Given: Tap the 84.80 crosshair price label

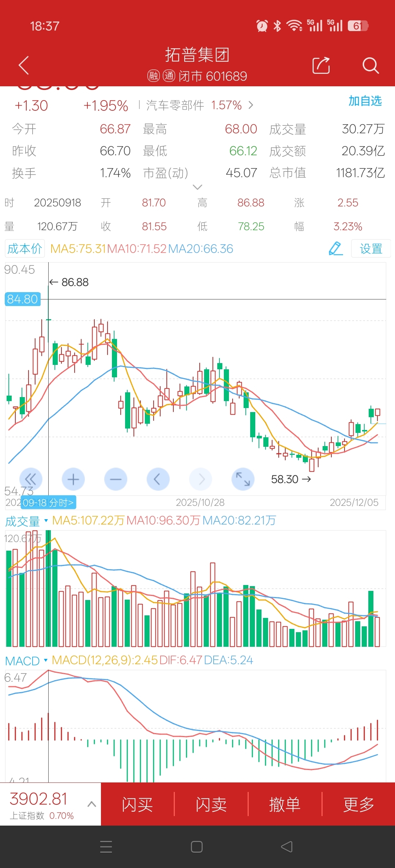Looking at the screenshot, I should coord(22,299).
